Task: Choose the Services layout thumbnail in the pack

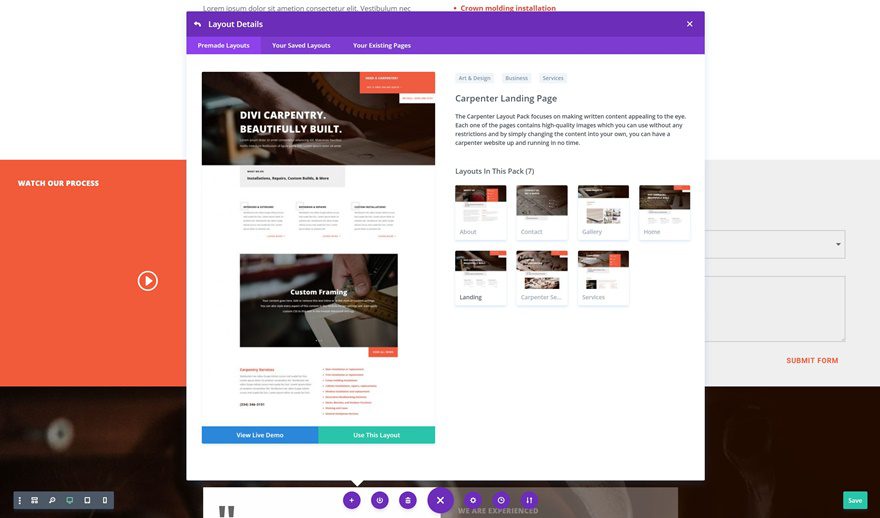Action: [603, 278]
